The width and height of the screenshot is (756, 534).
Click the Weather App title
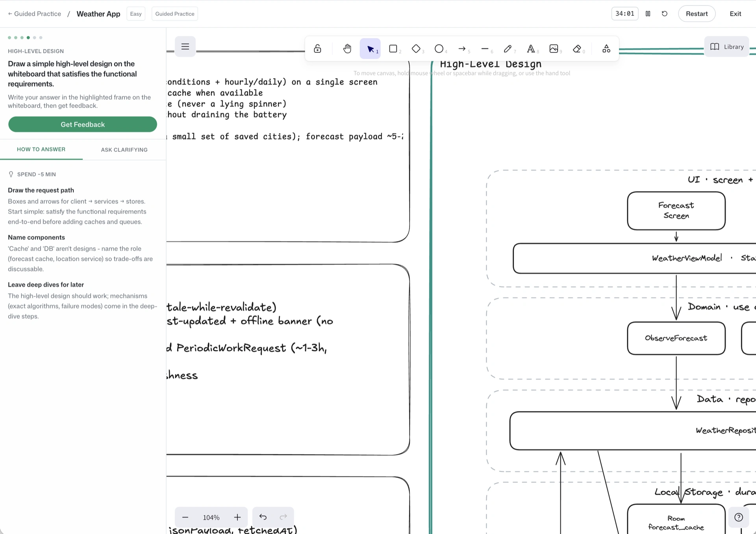point(98,14)
